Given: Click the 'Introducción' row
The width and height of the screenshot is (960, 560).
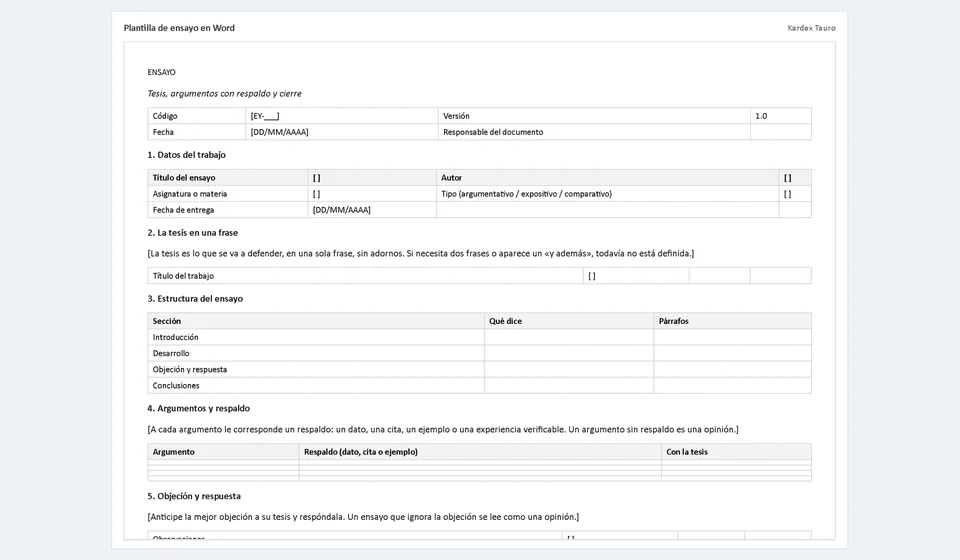Looking at the screenshot, I should coord(479,337).
